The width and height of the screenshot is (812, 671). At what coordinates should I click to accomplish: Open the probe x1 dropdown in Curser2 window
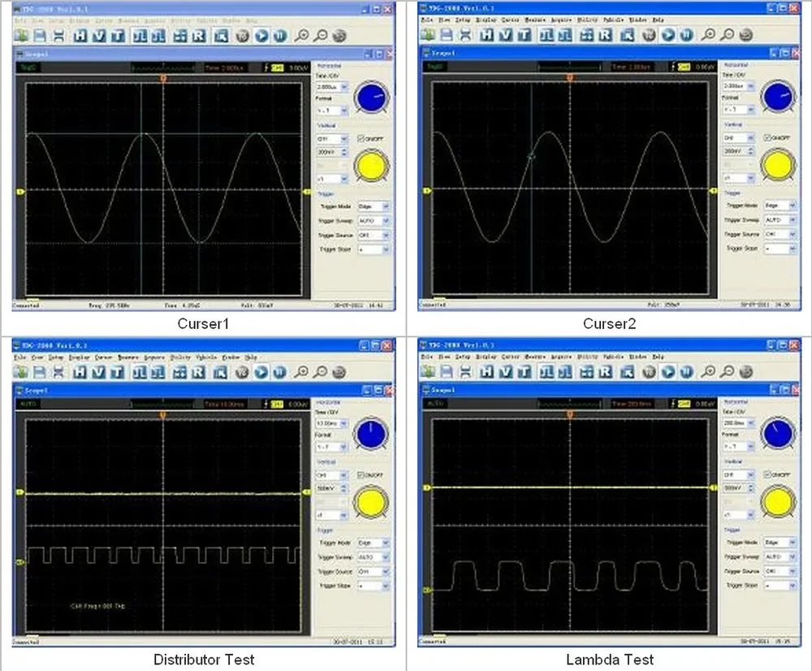738,178
